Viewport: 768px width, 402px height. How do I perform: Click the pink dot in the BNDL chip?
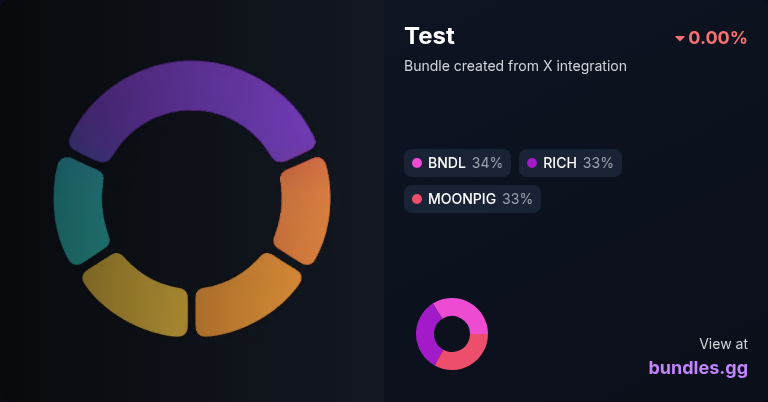tap(417, 163)
